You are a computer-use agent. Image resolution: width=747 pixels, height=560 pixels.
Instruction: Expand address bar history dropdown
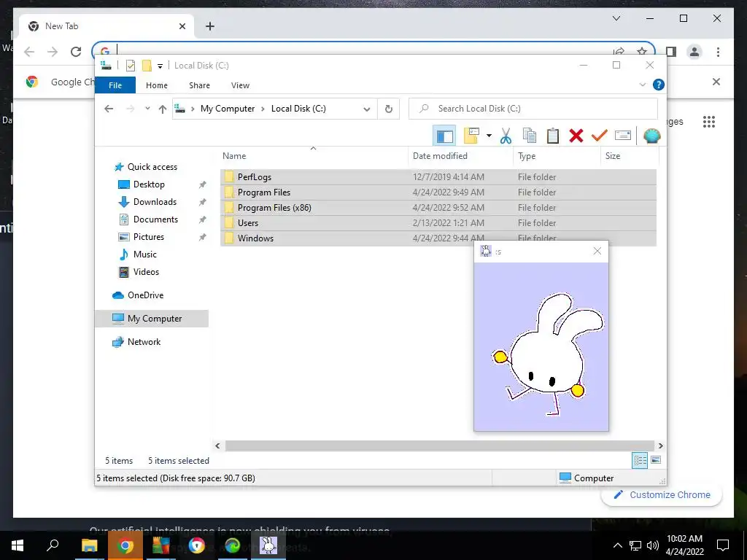[367, 109]
